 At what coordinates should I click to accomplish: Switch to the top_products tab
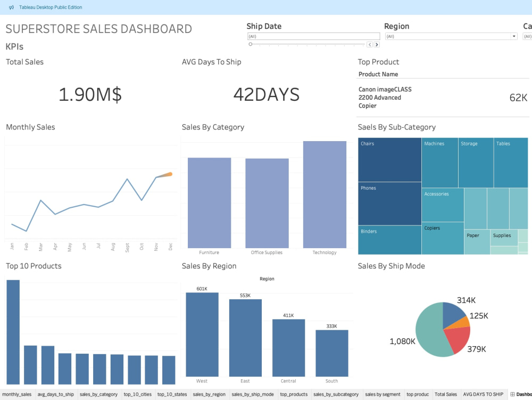(294, 394)
